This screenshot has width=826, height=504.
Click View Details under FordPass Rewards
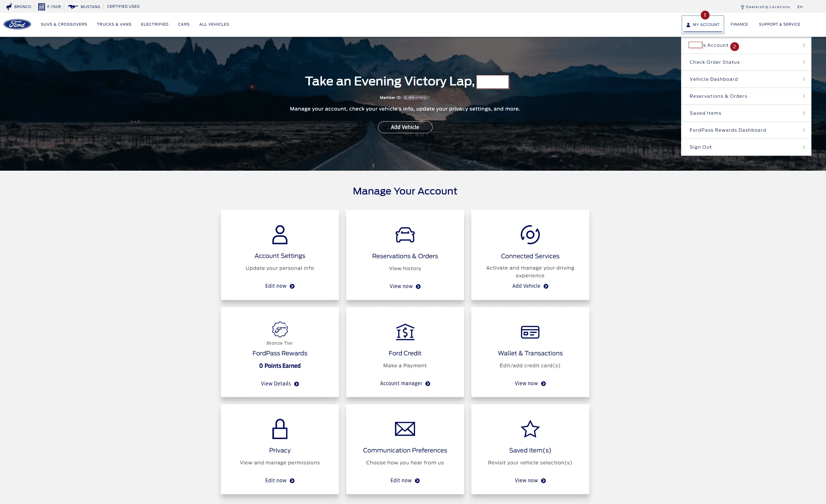pos(276,384)
